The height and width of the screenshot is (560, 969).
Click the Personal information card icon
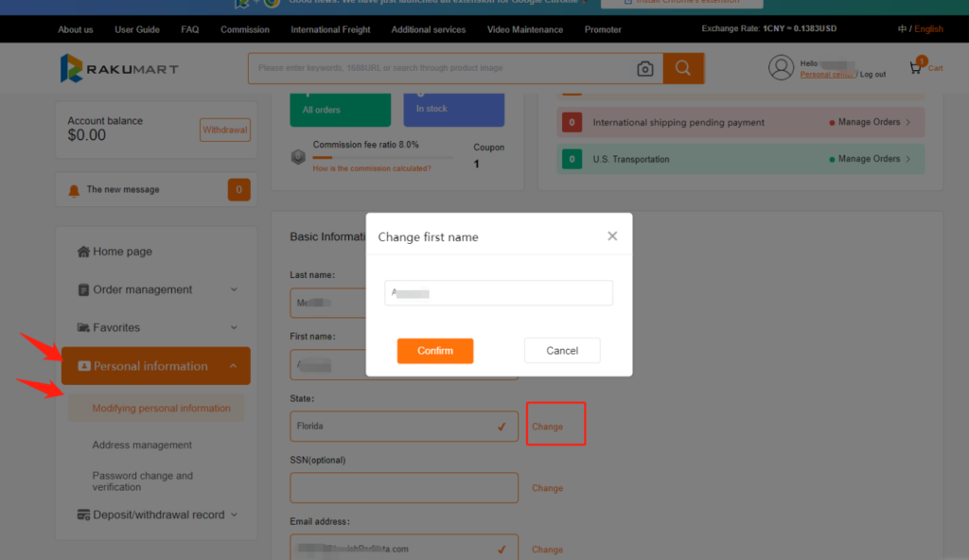pos(84,366)
